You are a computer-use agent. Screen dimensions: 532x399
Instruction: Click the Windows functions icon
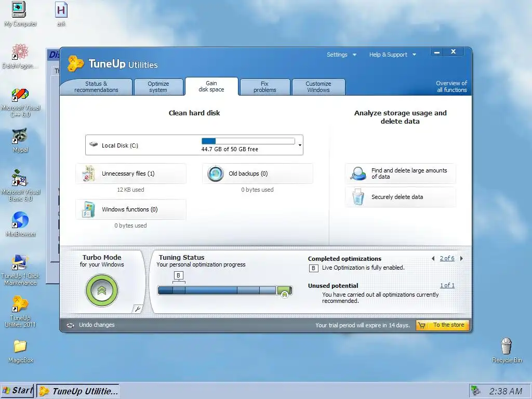coord(88,209)
